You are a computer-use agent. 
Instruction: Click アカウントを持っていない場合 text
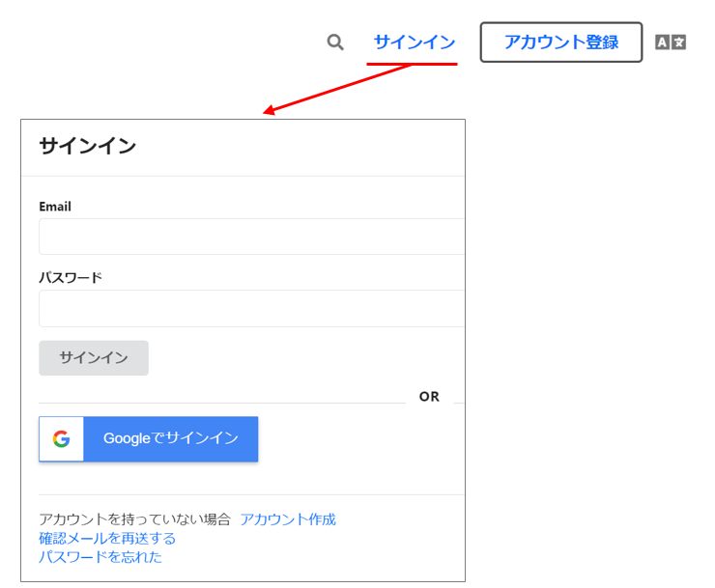click(x=135, y=519)
